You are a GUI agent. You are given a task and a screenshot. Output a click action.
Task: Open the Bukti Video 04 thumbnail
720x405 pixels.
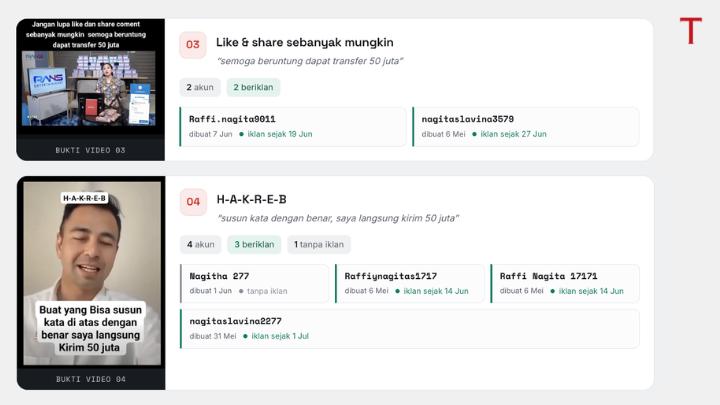[91, 283]
